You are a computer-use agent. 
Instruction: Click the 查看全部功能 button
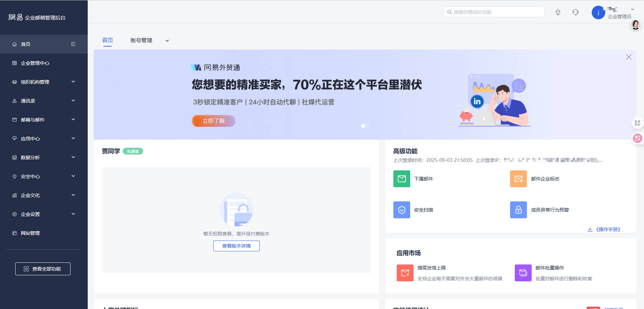pos(43,269)
